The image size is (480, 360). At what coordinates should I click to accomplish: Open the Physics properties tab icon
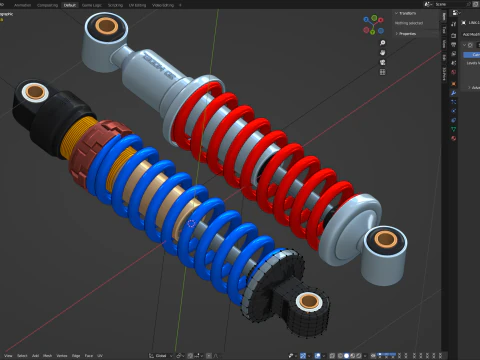point(454,111)
